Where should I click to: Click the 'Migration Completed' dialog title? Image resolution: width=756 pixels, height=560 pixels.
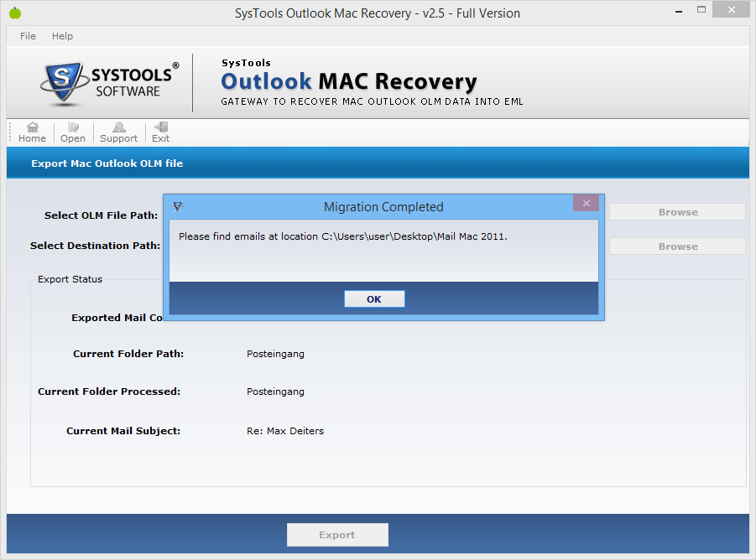click(x=383, y=207)
